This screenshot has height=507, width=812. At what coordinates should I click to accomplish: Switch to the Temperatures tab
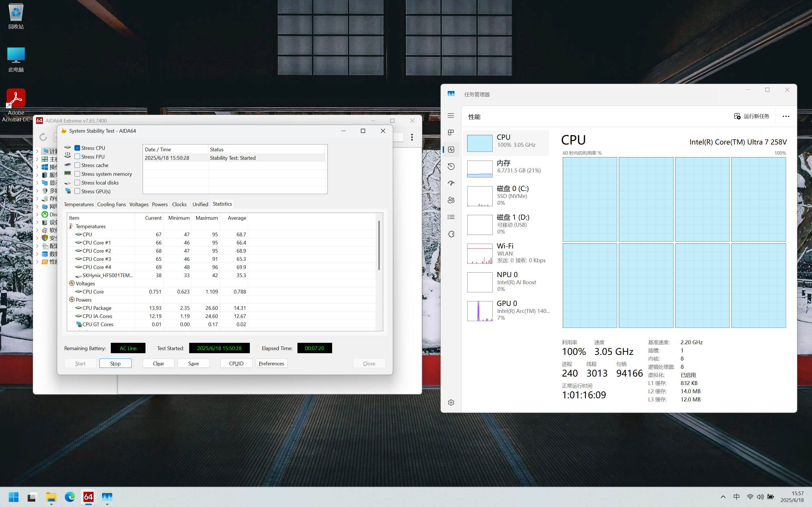click(x=79, y=204)
